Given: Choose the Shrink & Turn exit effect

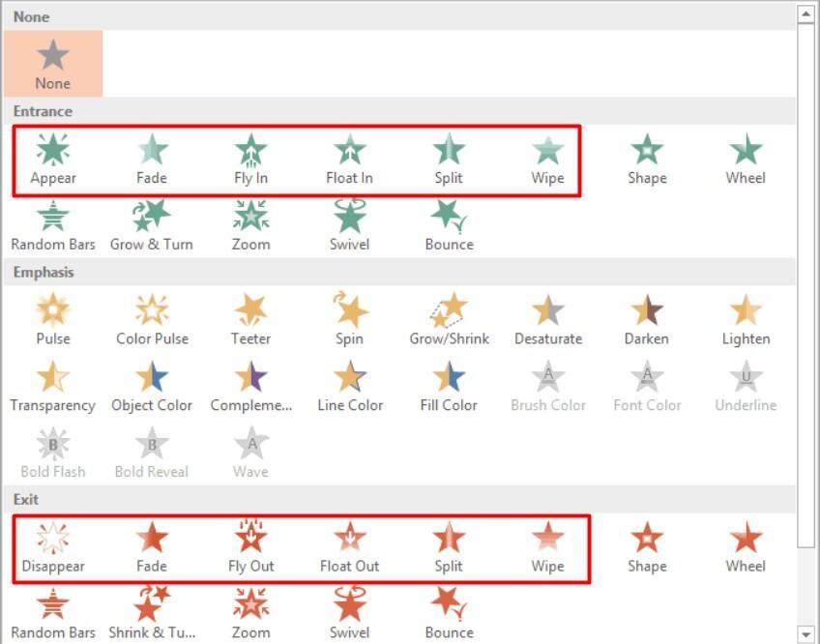Looking at the screenshot, I should tap(152, 607).
